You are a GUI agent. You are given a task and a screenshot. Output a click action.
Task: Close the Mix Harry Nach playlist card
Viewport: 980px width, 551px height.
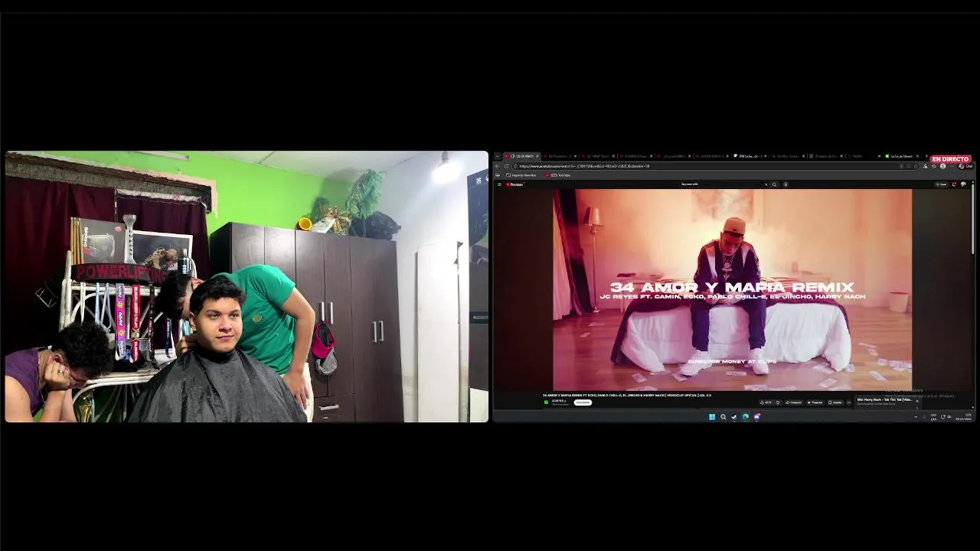pos(917,401)
